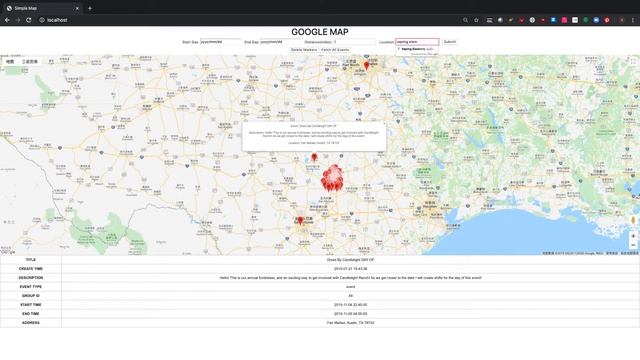
Task: Open a new browser tab
Action: [90, 8]
